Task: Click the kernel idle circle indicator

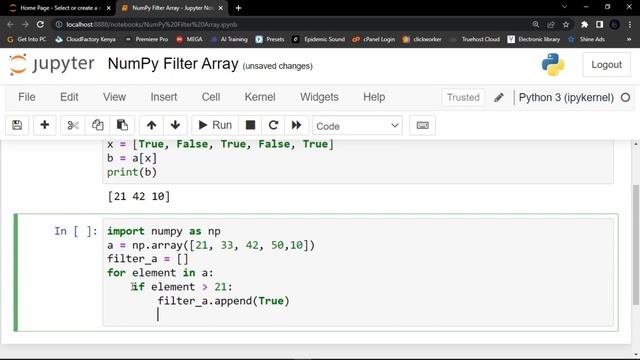Action: tap(625, 98)
